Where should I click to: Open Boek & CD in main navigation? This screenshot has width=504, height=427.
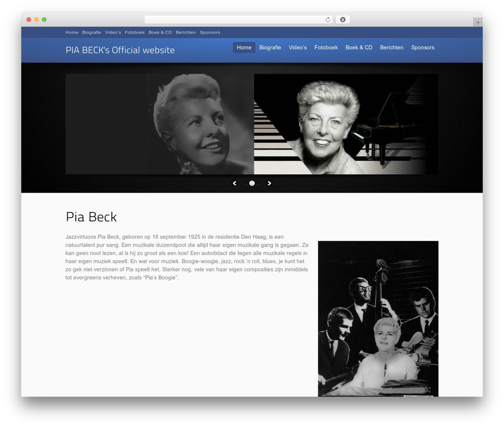coord(359,47)
